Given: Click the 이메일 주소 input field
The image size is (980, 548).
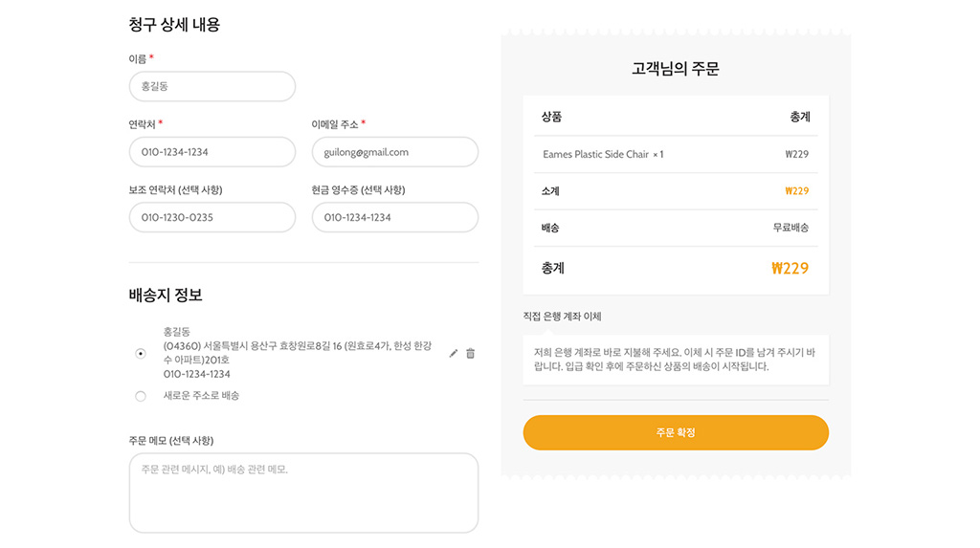Looking at the screenshot, I should point(394,152).
